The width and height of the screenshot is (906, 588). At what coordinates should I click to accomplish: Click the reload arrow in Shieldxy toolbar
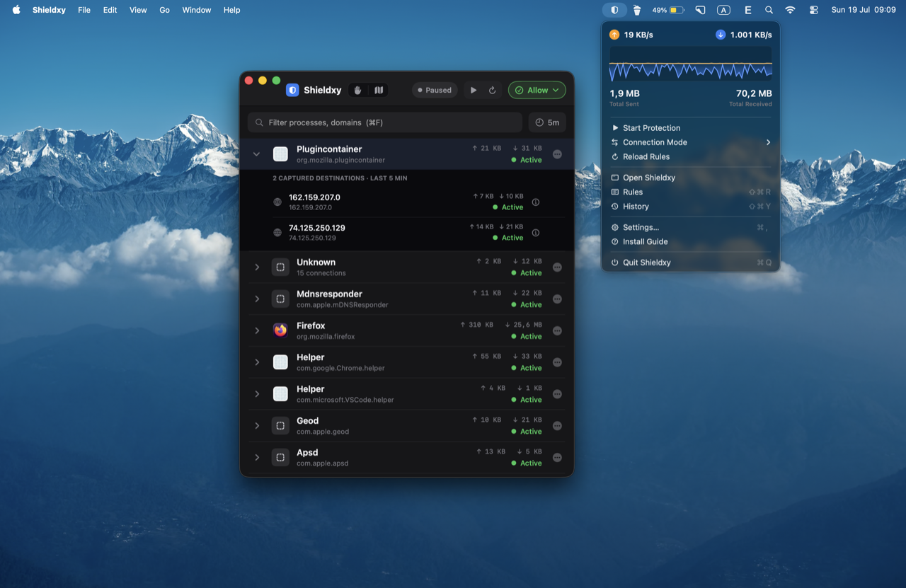pos(493,90)
